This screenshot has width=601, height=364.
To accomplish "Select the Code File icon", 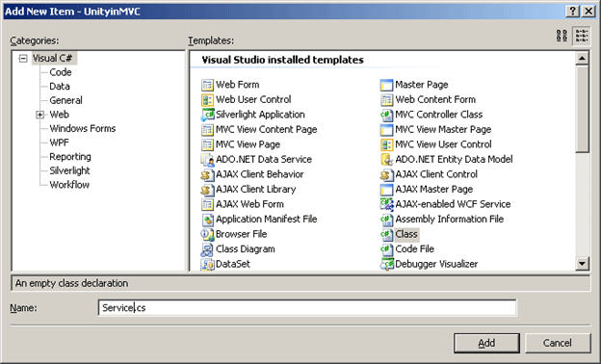I will [387, 249].
